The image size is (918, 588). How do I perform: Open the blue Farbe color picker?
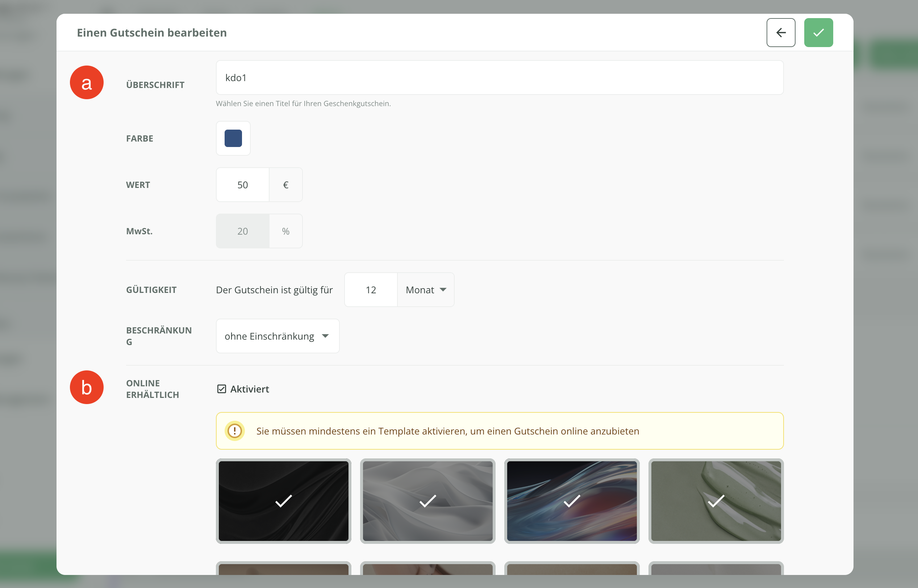[x=233, y=138]
